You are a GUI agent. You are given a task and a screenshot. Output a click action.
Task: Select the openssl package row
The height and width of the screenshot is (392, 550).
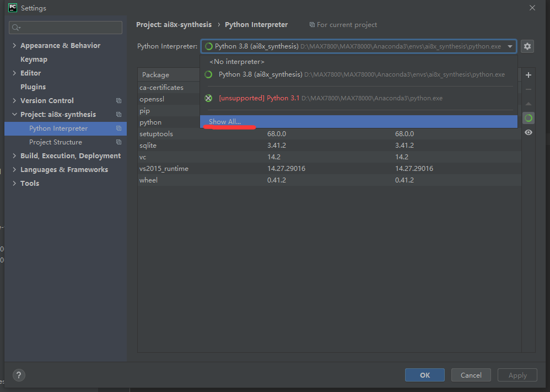click(x=169, y=99)
